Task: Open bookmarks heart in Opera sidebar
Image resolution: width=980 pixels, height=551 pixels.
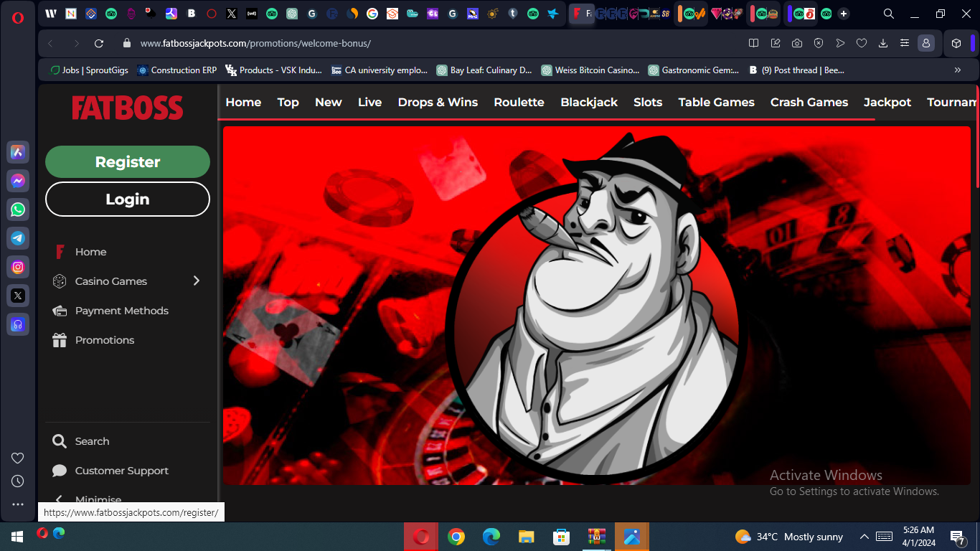Action: tap(18, 458)
